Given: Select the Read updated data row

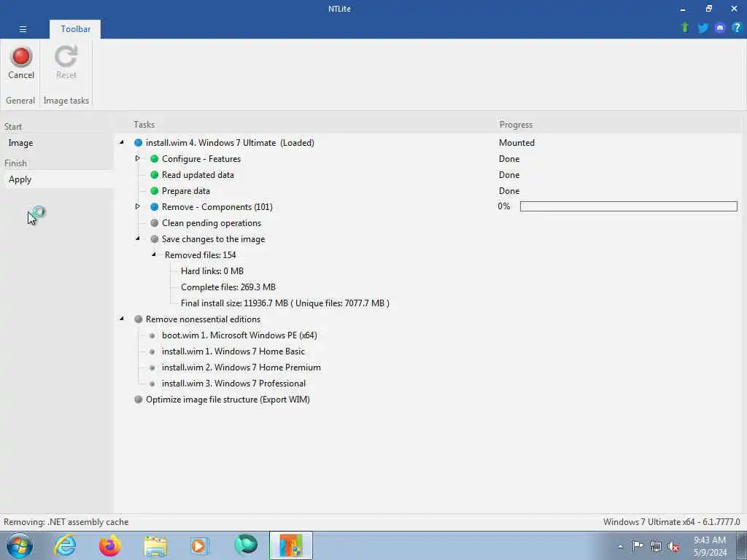Looking at the screenshot, I should click(x=198, y=175).
